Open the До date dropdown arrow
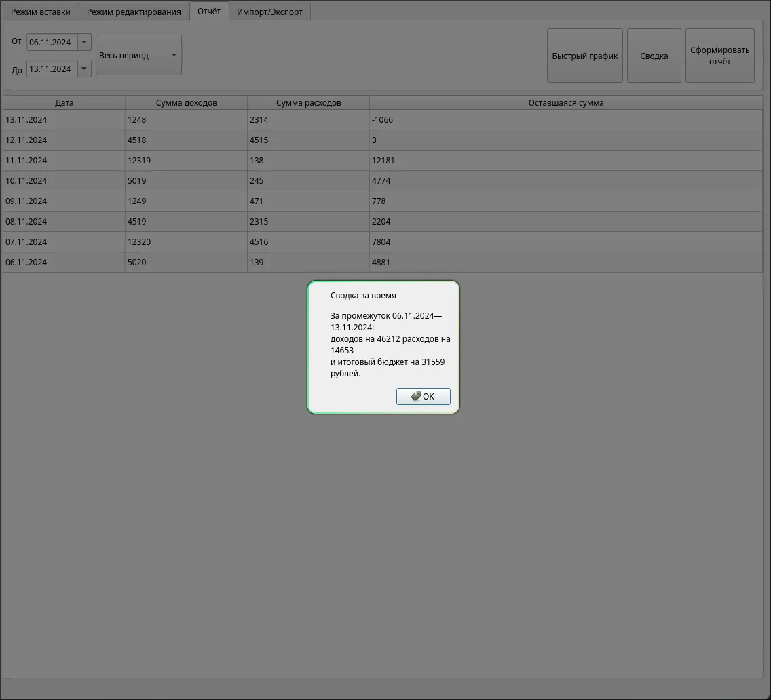Viewport: 771px width, 700px height. coord(83,69)
